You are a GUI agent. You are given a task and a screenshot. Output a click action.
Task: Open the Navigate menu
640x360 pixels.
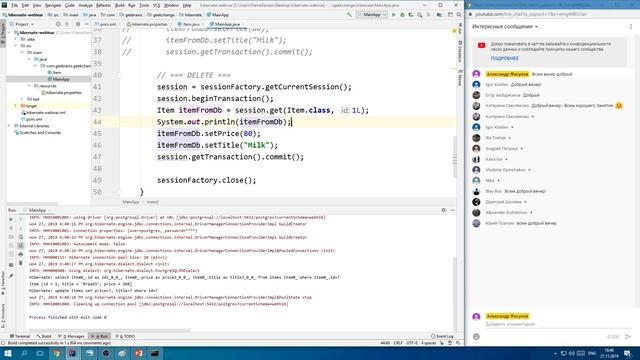(x=53, y=5)
